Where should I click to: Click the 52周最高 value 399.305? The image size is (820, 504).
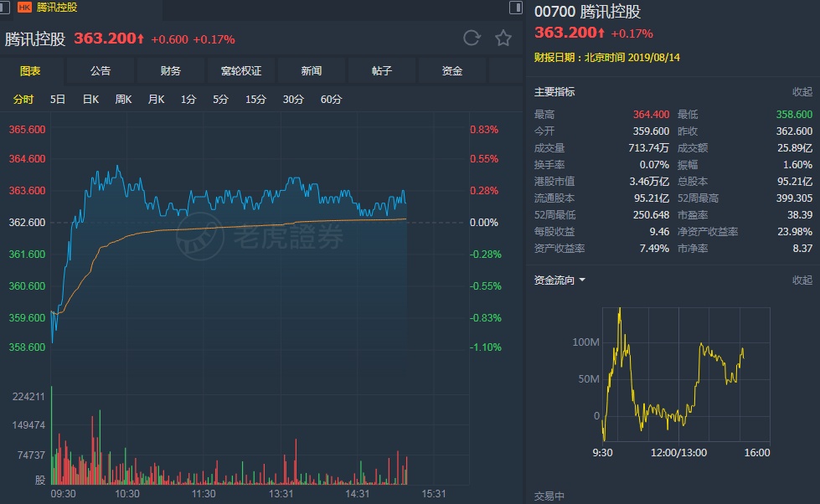(794, 198)
